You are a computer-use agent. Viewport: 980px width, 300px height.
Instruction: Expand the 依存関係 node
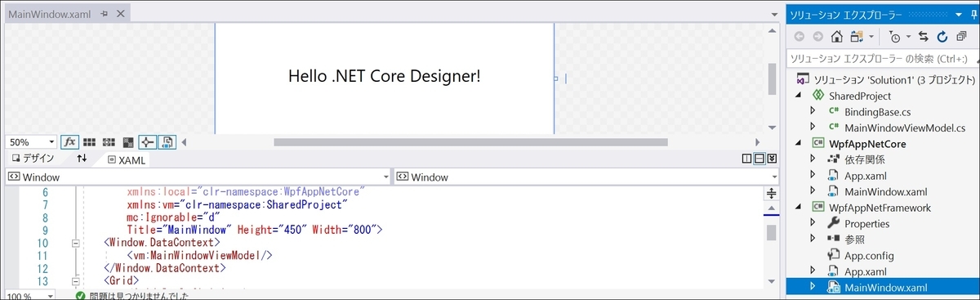[813, 159]
